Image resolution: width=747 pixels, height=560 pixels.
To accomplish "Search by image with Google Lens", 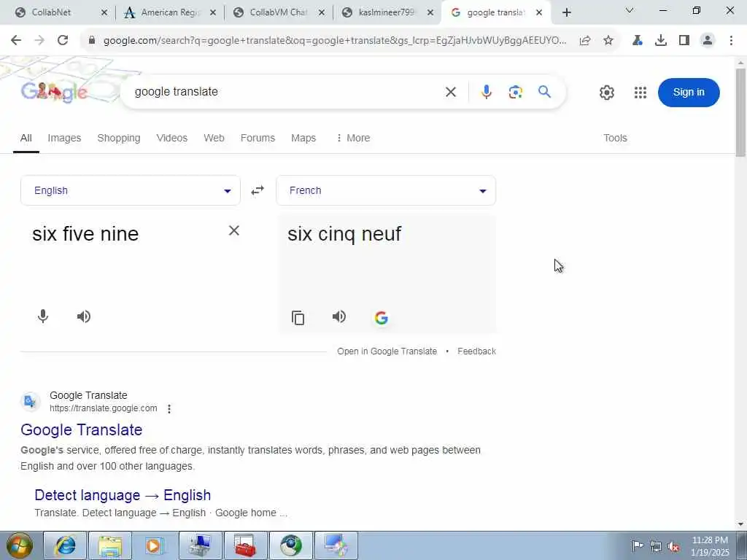I will [516, 92].
